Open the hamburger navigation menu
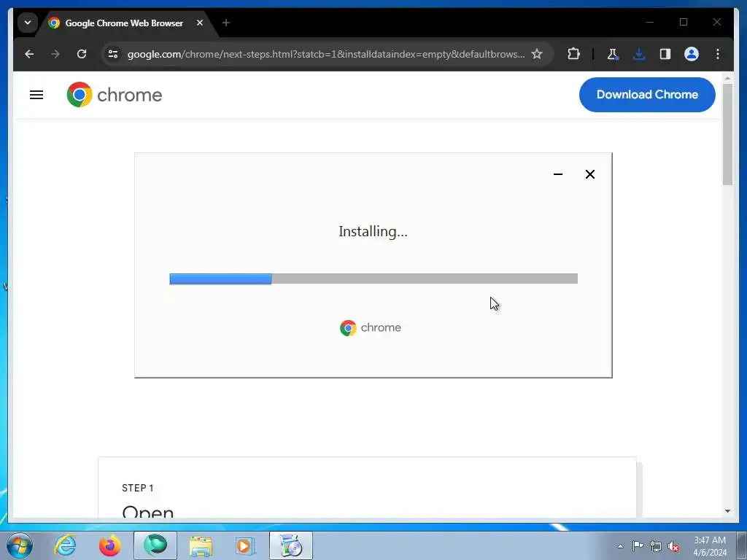This screenshot has width=747, height=560. click(x=36, y=95)
